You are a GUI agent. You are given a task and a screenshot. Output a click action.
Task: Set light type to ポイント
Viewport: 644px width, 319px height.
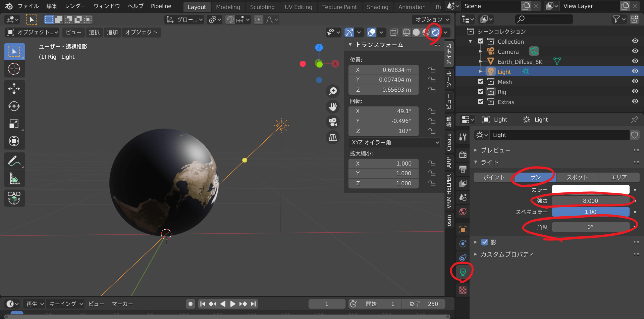(x=494, y=177)
